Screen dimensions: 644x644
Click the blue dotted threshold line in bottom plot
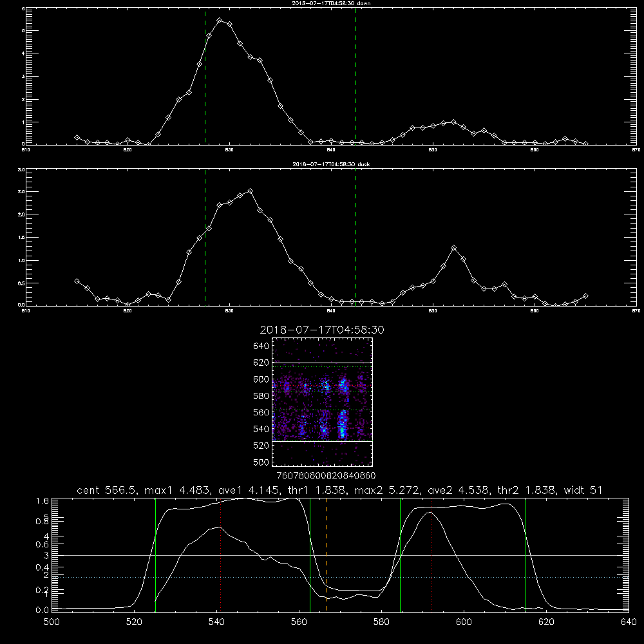click(340, 577)
